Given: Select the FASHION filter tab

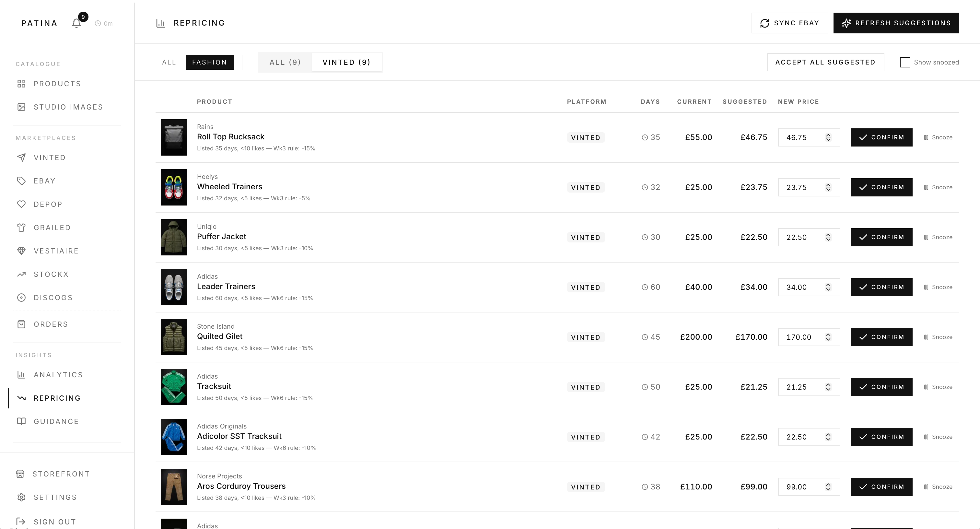Looking at the screenshot, I should (x=210, y=62).
